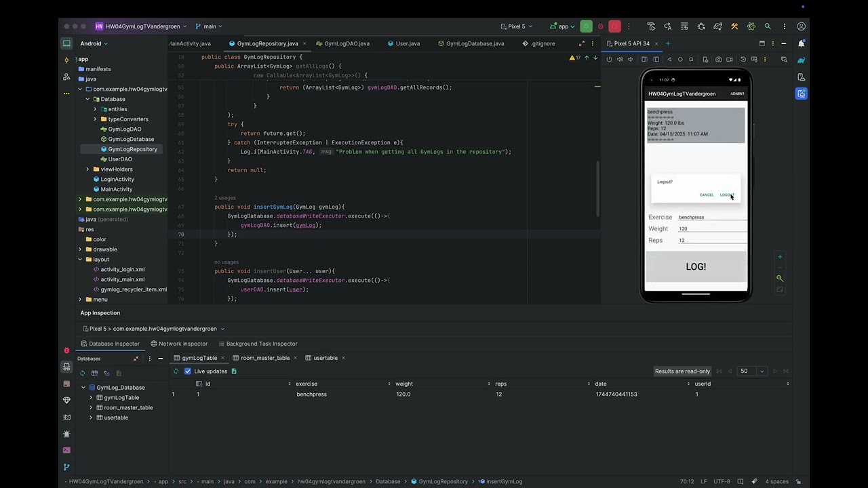Click the red Stop app icon
Image resolution: width=868 pixels, height=488 pixels.
point(614,26)
